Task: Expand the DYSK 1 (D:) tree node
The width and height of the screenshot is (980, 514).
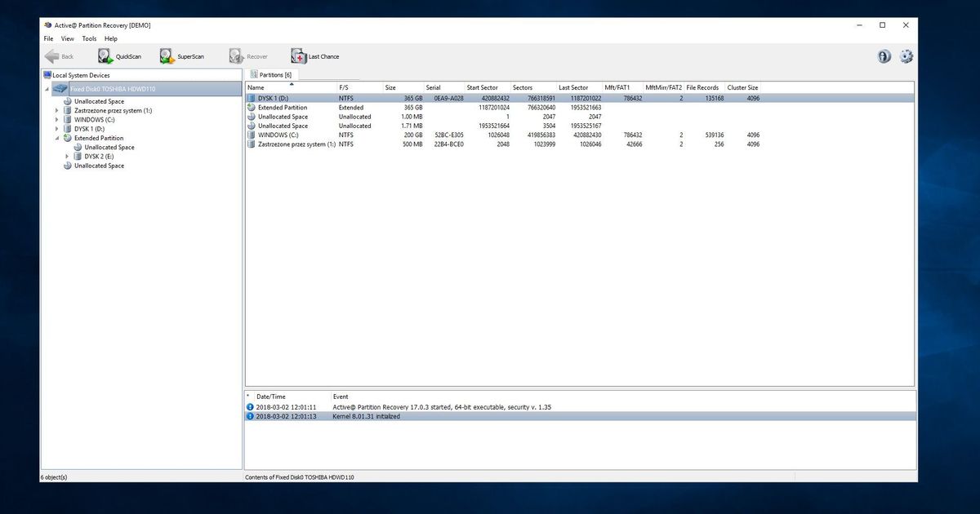Action: 57,129
